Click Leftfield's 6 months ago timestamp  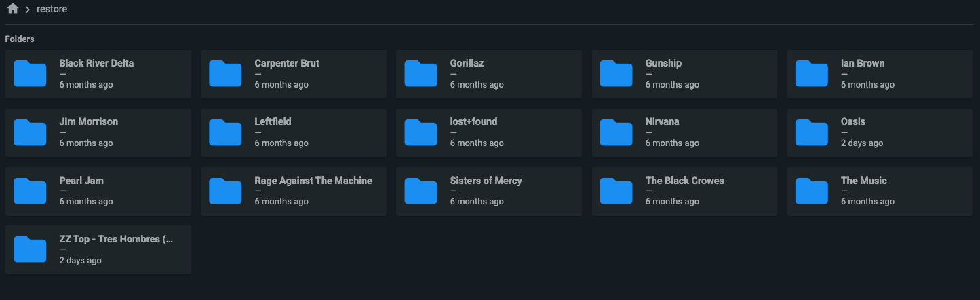pyautogui.click(x=281, y=143)
